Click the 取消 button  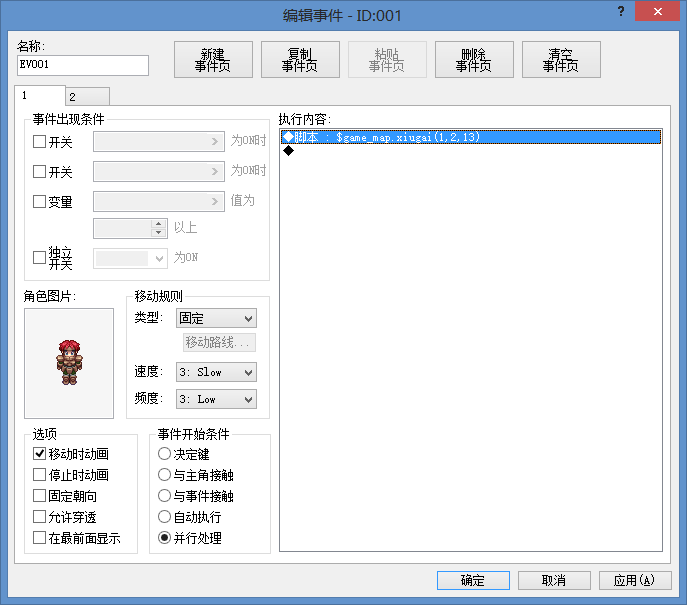pos(554,580)
